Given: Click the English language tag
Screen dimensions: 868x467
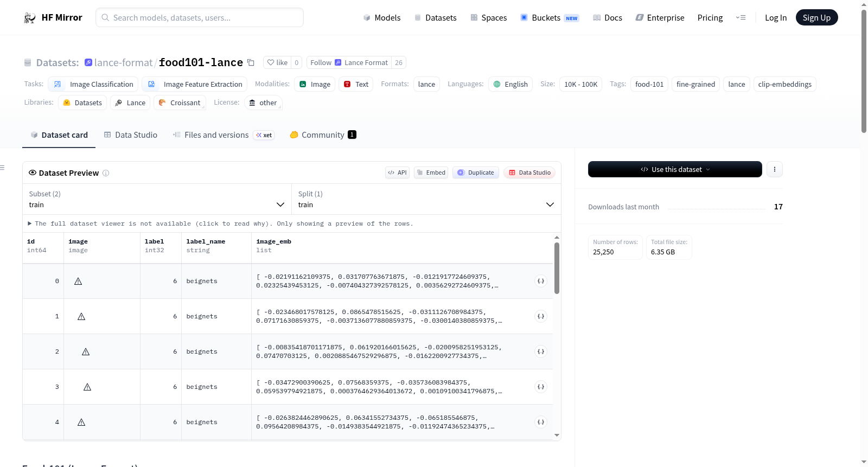Looking at the screenshot, I should [510, 84].
